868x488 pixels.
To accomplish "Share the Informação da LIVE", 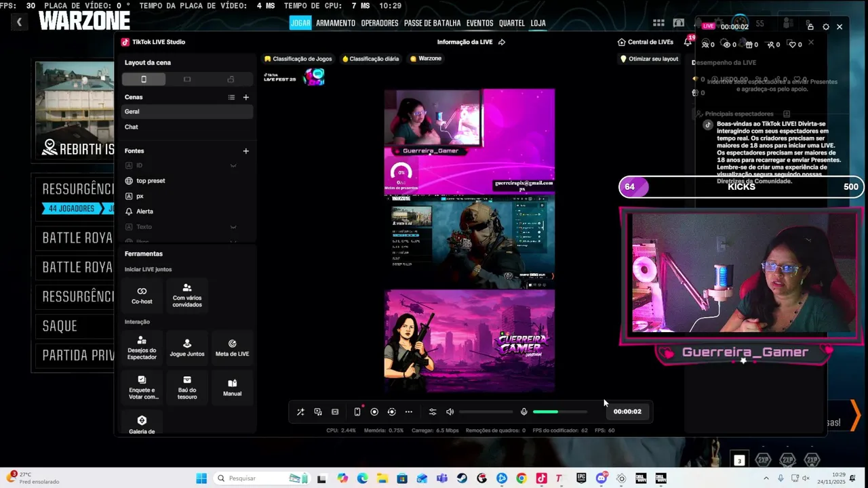I will tap(502, 42).
